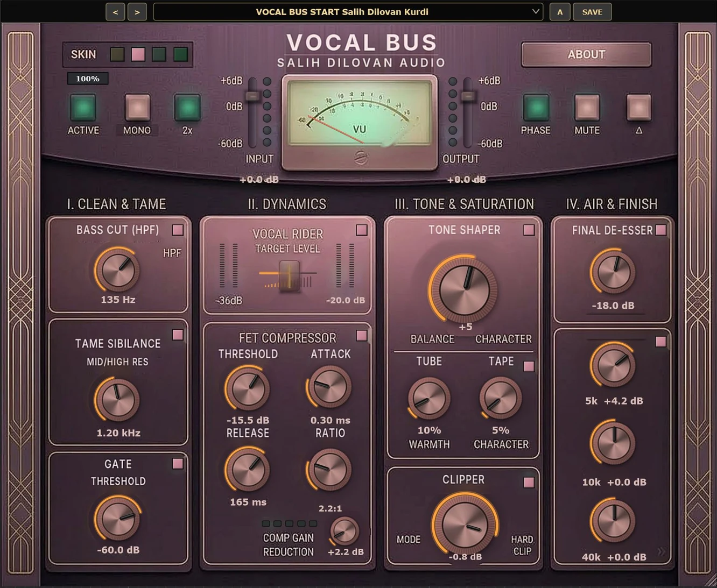Open the About panel
The width and height of the screenshot is (717, 588).
[x=586, y=54]
